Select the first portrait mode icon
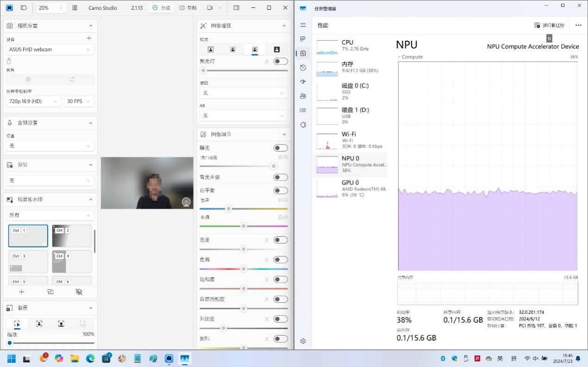The width and height of the screenshot is (588, 367). tap(210, 50)
